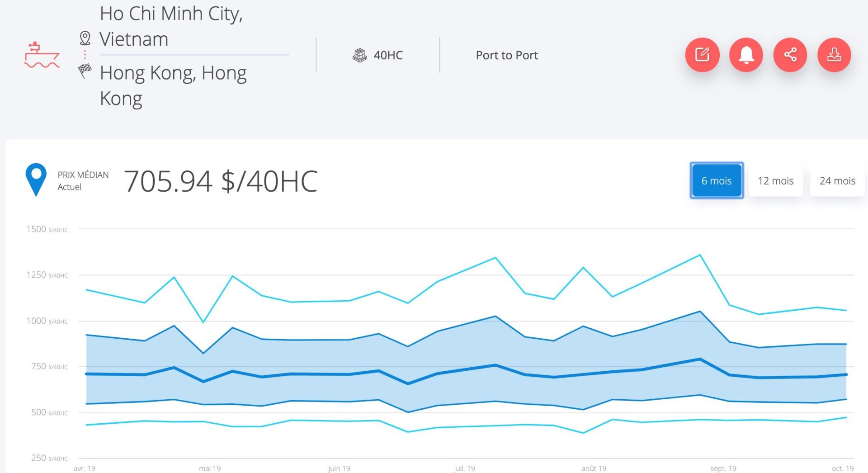The height and width of the screenshot is (473, 868).
Task: Click the avr. 19 date label
Action: pyautogui.click(x=85, y=468)
